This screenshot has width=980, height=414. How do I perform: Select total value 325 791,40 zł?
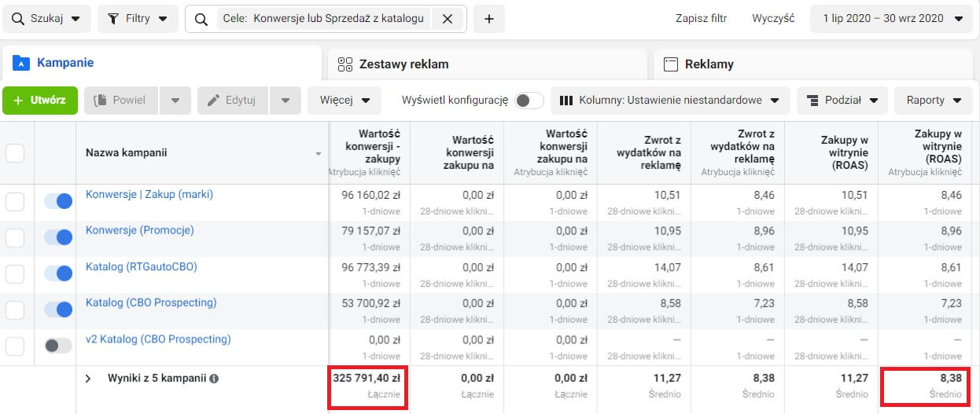(x=366, y=378)
